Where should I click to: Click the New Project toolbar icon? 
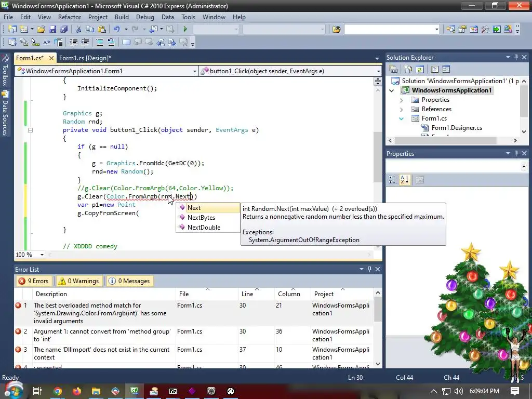point(12,29)
